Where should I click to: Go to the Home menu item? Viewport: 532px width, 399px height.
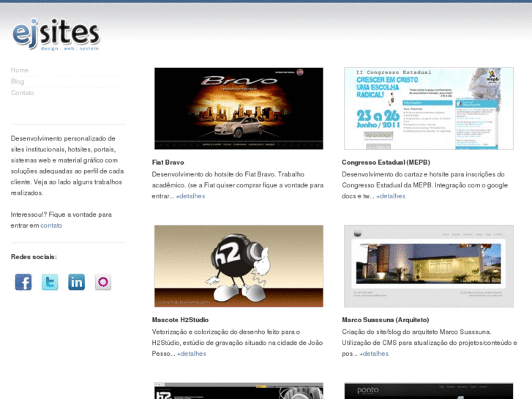[19, 70]
